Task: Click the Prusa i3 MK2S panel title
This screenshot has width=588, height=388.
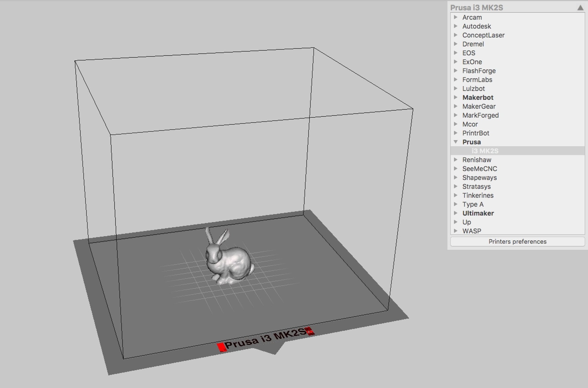Action: pos(477,8)
